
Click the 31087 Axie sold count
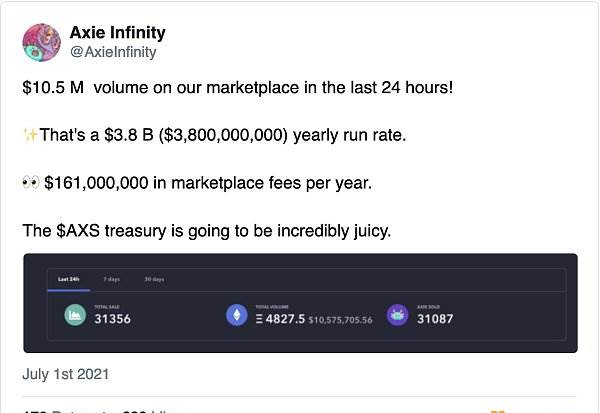[x=435, y=319]
